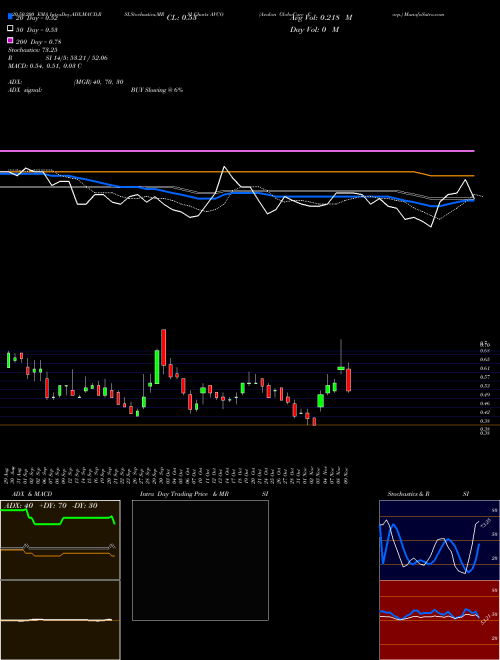Click the '(MGR) 40, 70, 30' ADX values
This screenshot has width=500, height=660.
98,82
